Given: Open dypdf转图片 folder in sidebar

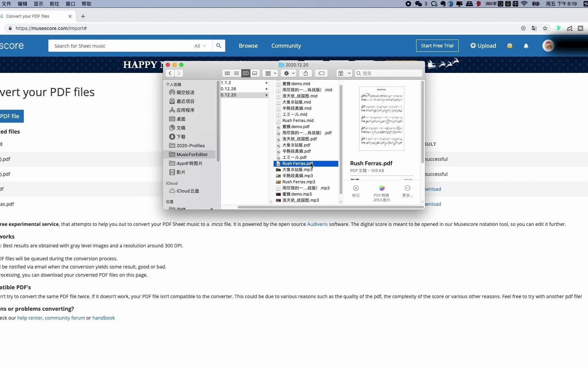Looking at the screenshot, I should (190, 163).
